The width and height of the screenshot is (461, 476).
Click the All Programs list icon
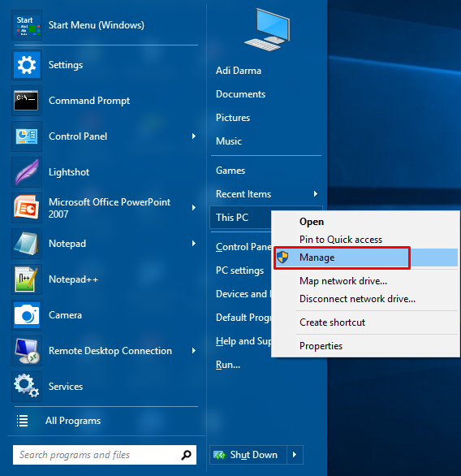(x=22, y=421)
